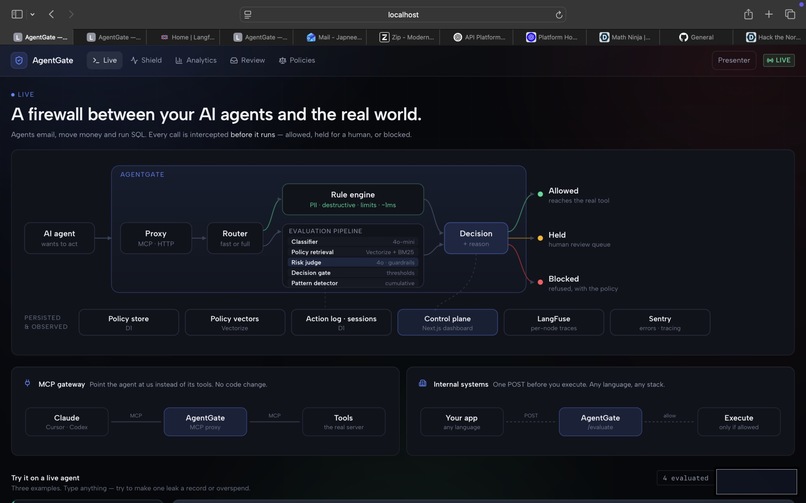Select the Classifier pipeline row
The image size is (806, 503).
pyautogui.click(x=353, y=241)
